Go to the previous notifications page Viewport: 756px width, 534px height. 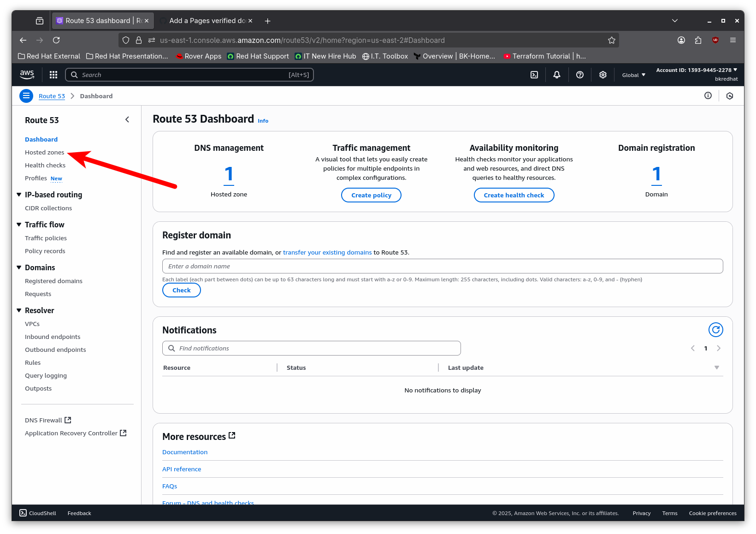pyautogui.click(x=693, y=348)
